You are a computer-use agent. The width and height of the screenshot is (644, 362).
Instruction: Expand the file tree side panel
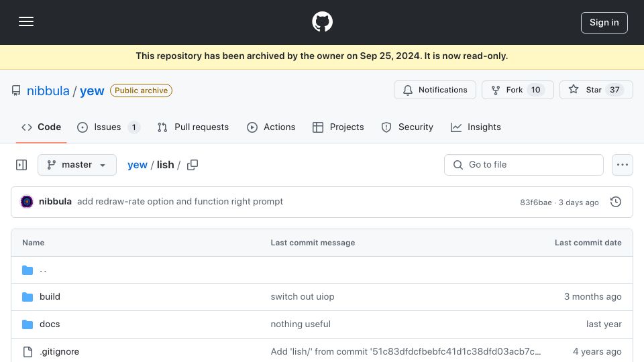[x=21, y=165]
